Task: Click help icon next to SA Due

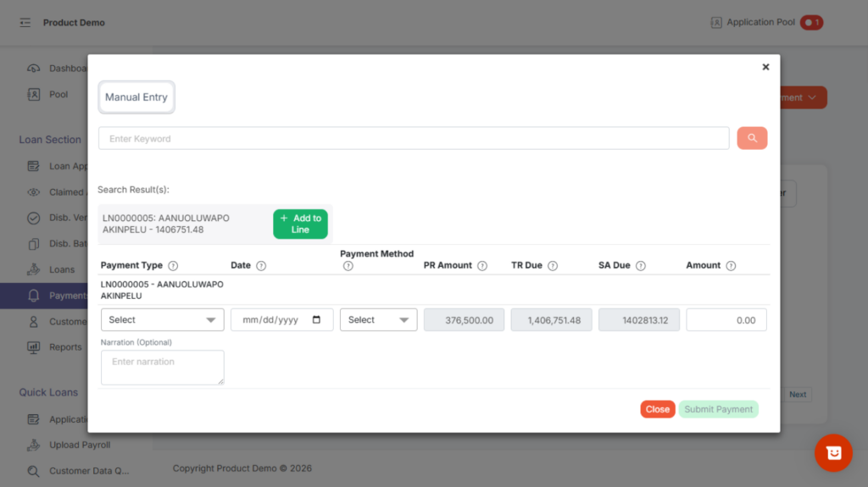Action: tap(641, 266)
